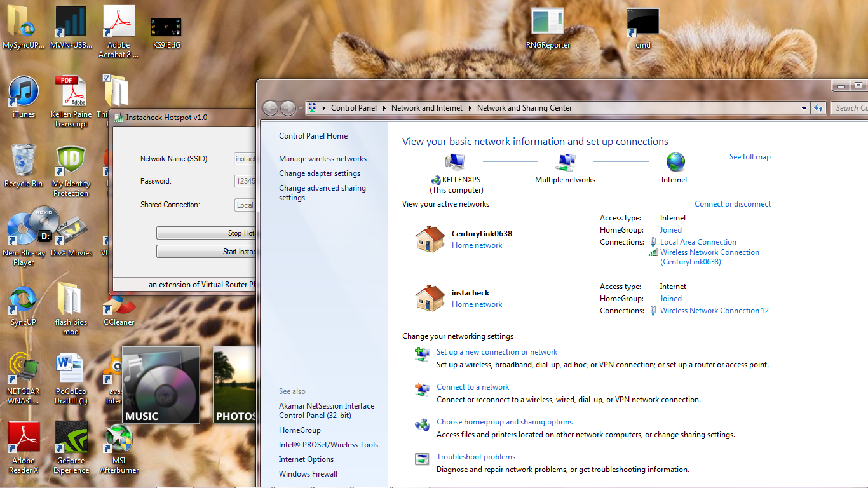Open the cmd desktop shortcut
Screen dimensions: 868x488
[643, 29]
